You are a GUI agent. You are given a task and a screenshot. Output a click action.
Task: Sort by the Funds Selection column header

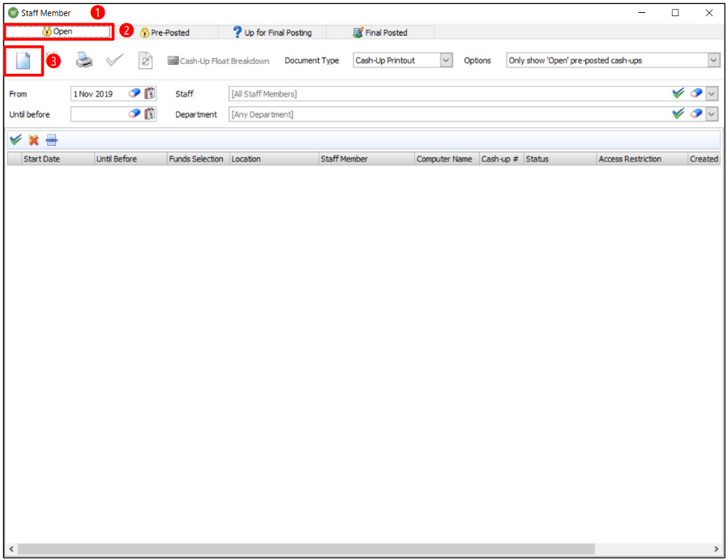click(199, 159)
